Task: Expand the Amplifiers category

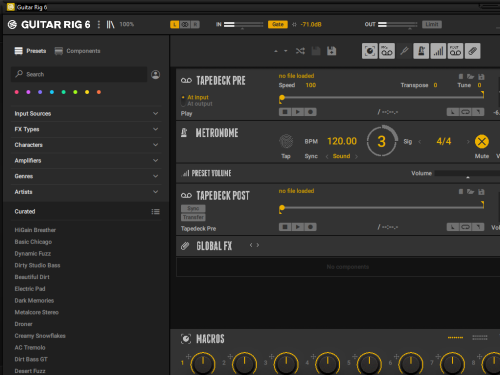Action: tap(86, 161)
